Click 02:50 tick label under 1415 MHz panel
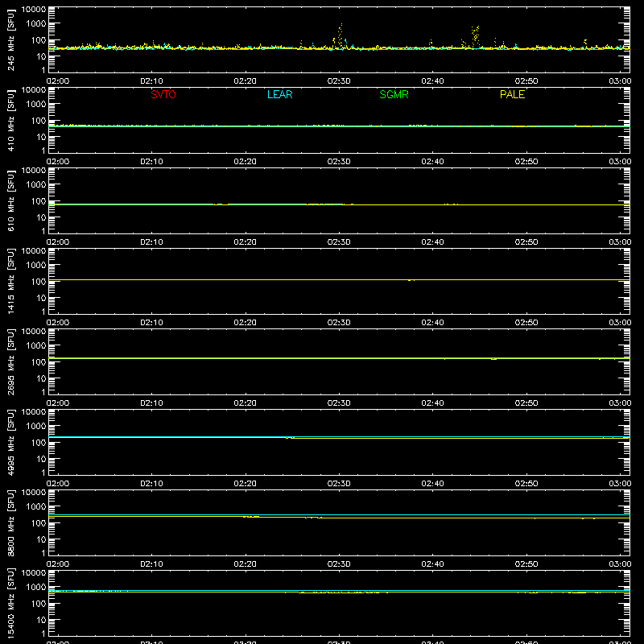644x644 pixels. [x=526, y=323]
